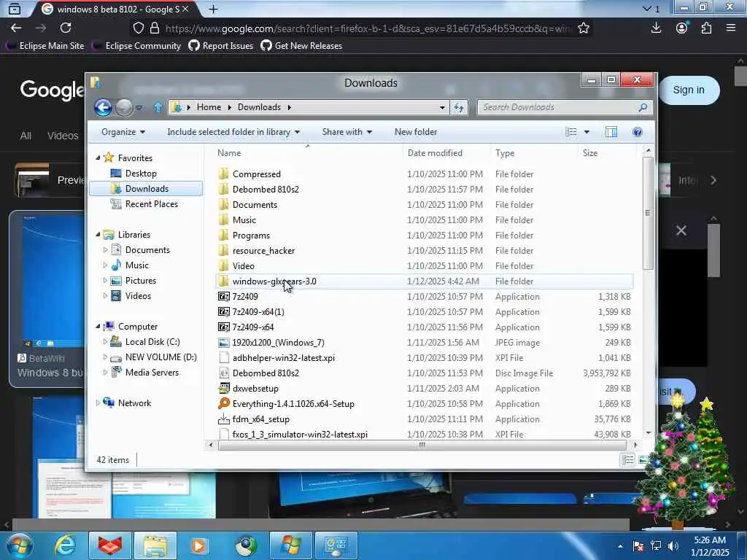Select the Debombed 810s2 folder icon
The image size is (747, 560).
click(223, 189)
